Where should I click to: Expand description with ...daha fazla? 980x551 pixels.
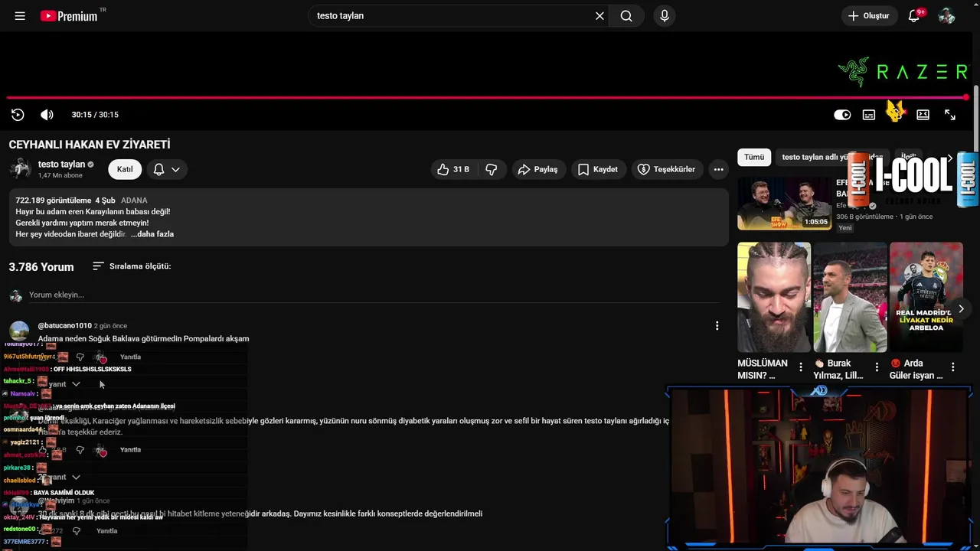click(152, 234)
